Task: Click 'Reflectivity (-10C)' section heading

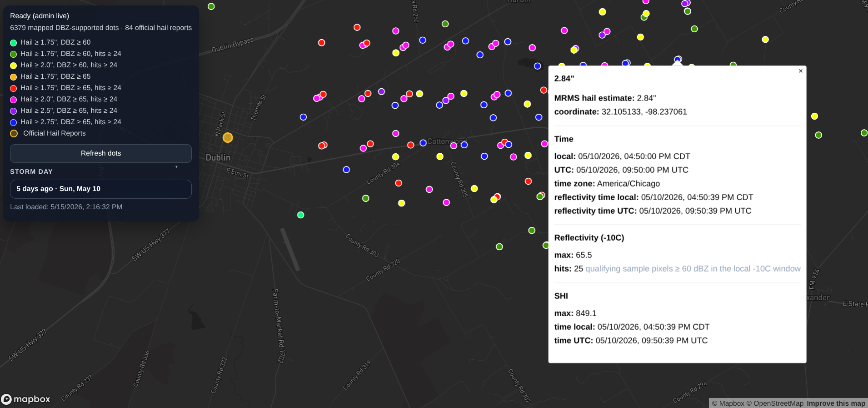Action: point(589,238)
